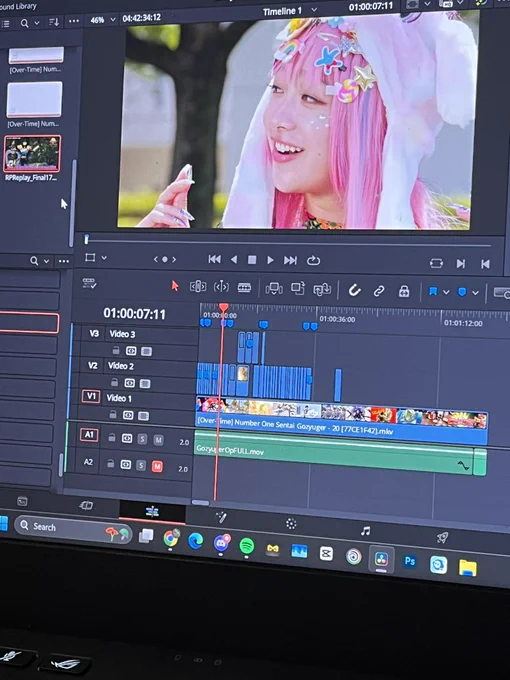Switch to the Color page tab
Viewport: 510px width, 680px height.
click(291, 524)
